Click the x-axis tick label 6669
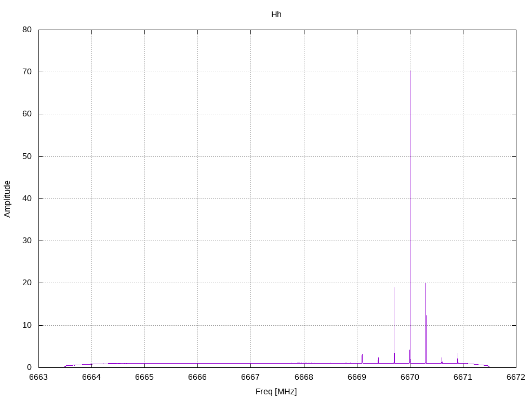The height and width of the screenshot is (399, 532). coord(357,377)
